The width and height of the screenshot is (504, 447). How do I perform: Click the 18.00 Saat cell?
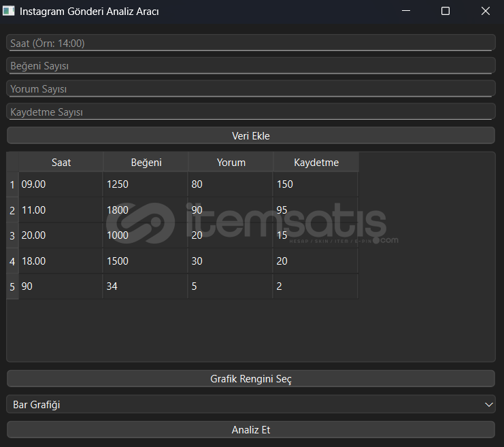click(61, 261)
